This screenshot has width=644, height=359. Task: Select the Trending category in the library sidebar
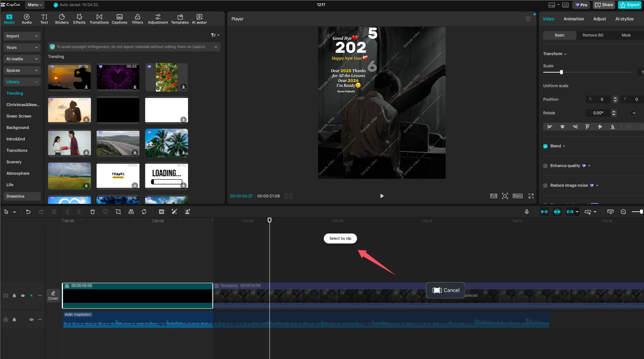click(x=14, y=93)
